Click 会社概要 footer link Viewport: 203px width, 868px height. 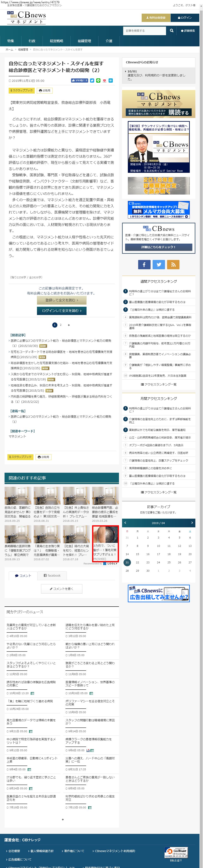[x=14, y=851]
